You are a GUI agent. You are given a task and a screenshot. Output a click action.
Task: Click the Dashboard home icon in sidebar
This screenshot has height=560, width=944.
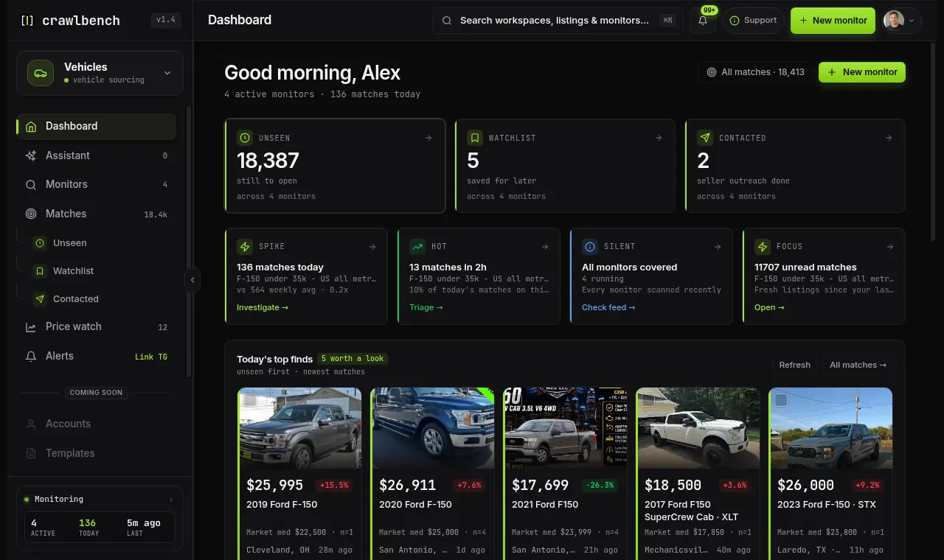(31, 126)
